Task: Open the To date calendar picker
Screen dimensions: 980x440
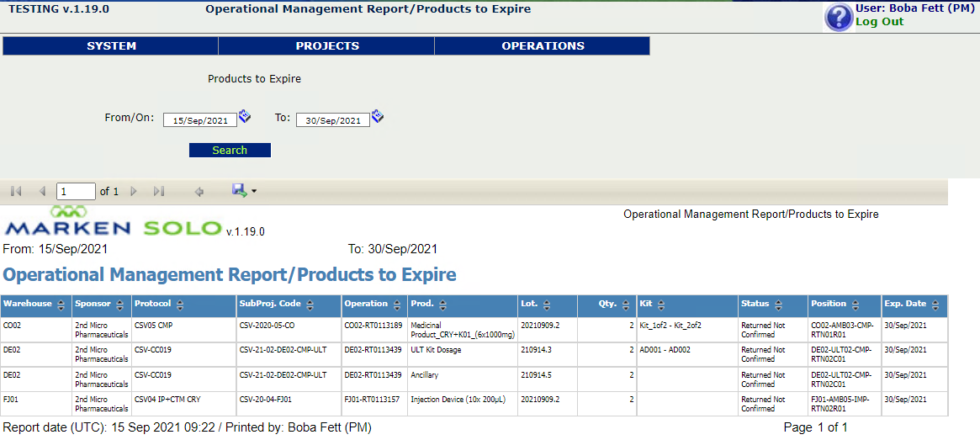Action: click(378, 116)
